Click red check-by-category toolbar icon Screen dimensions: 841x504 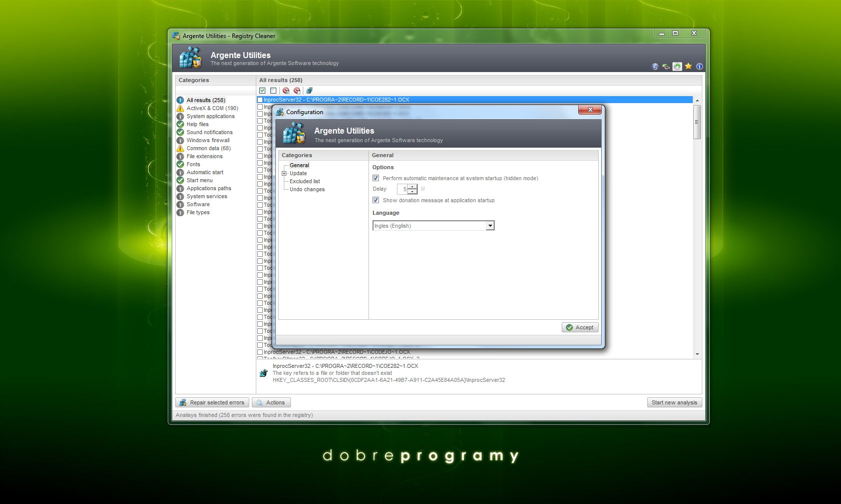[286, 91]
